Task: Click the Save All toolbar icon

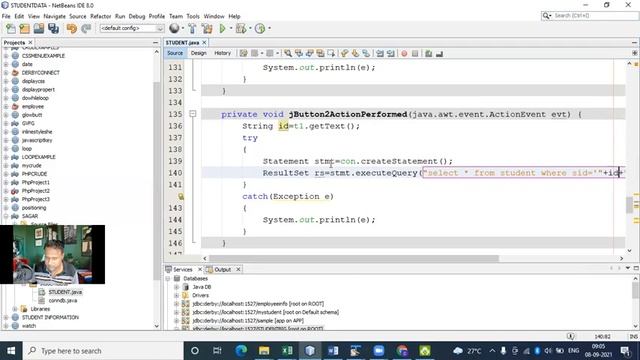Action: pyautogui.click(x=53, y=28)
